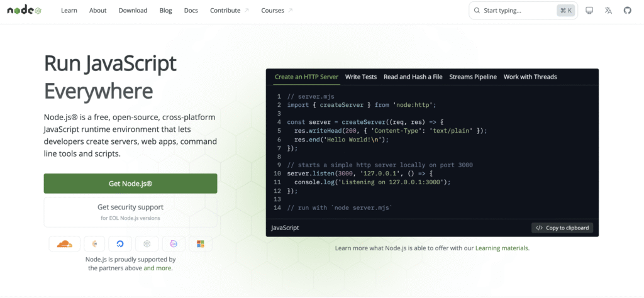Open the language translation selector icon
The image size is (644, 298).
(608, 11)
